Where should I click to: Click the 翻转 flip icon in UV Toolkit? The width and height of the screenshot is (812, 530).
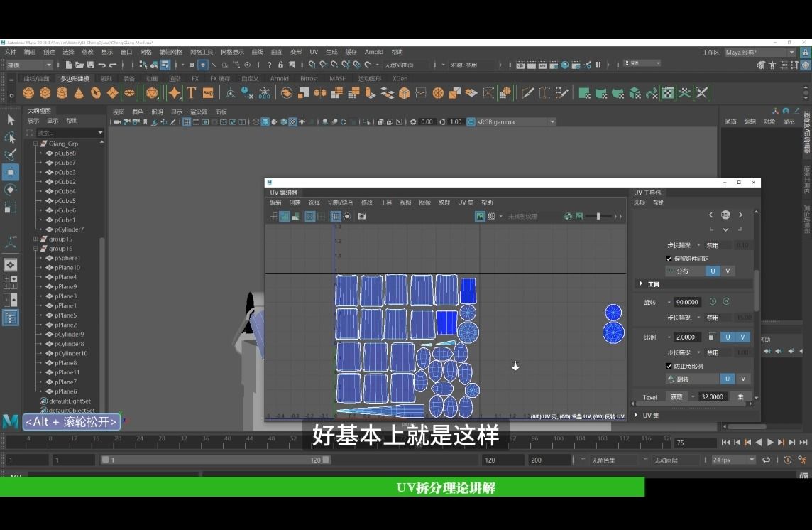(669, 378)
